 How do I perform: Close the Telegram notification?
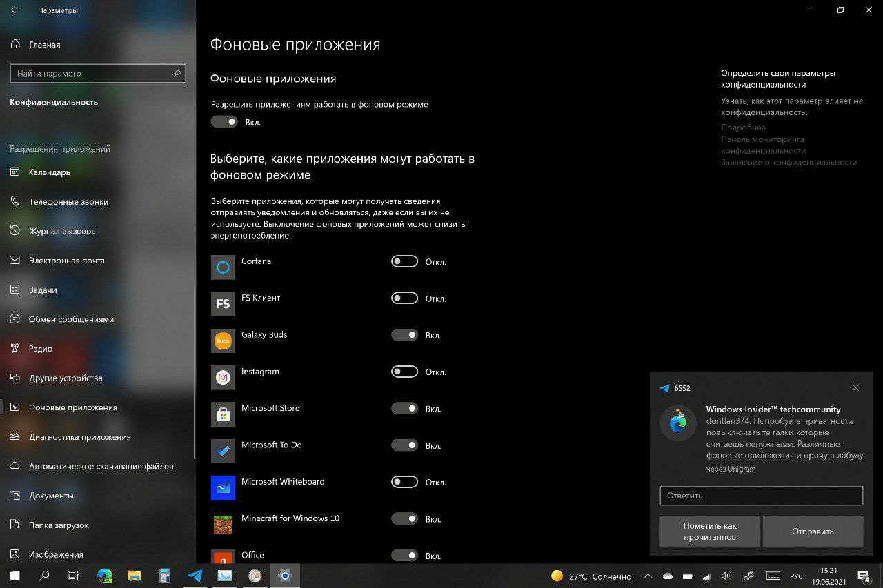click(x=856, y=388)
